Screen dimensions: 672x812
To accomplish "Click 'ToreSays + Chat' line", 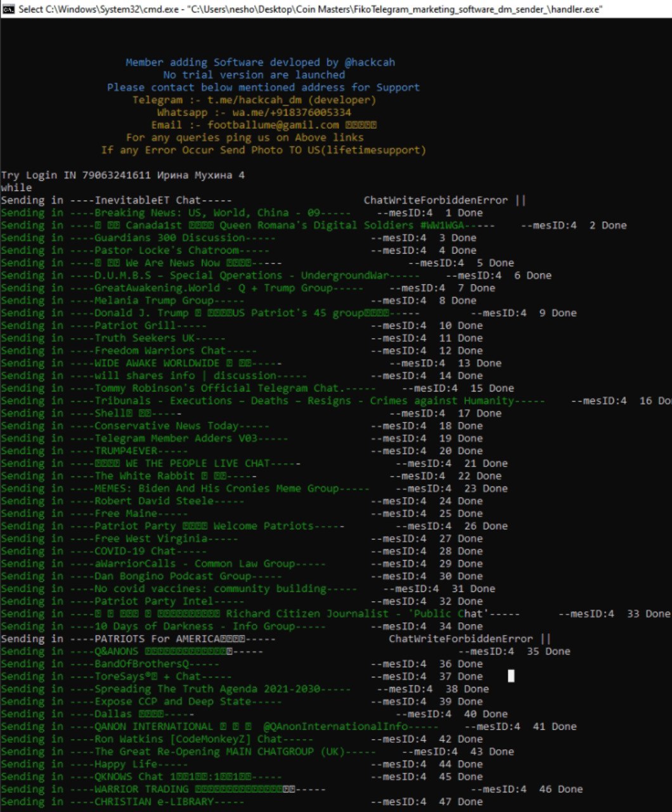I will pos(242,676).
